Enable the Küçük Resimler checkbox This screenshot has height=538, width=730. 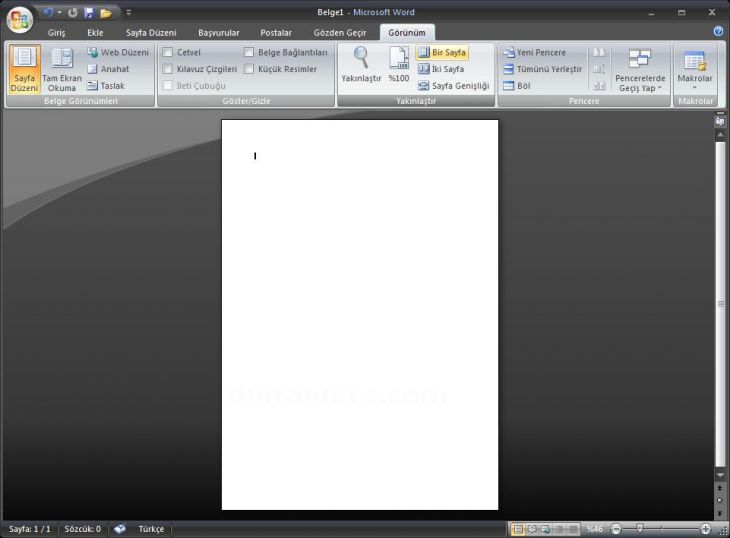click(x=249, y=69)
